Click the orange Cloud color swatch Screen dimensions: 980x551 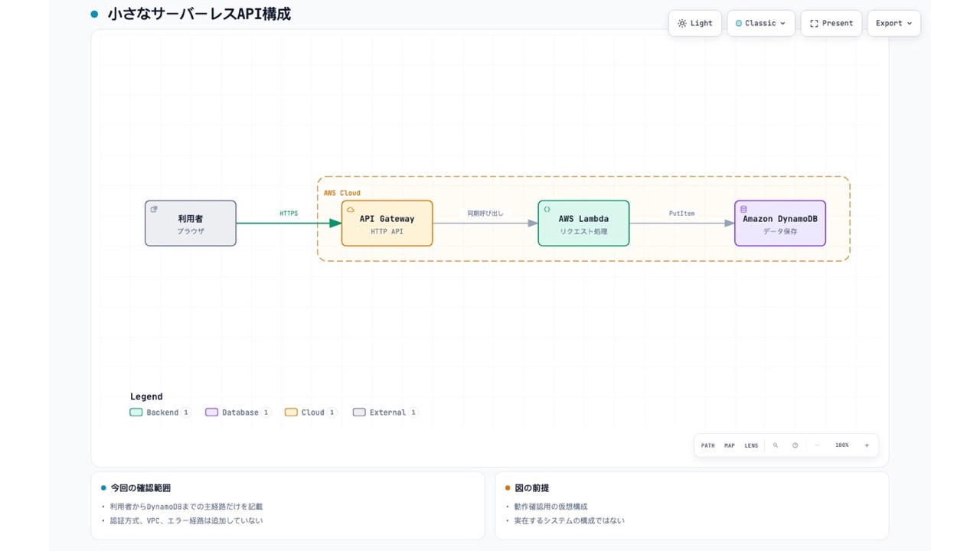point(291,412)
